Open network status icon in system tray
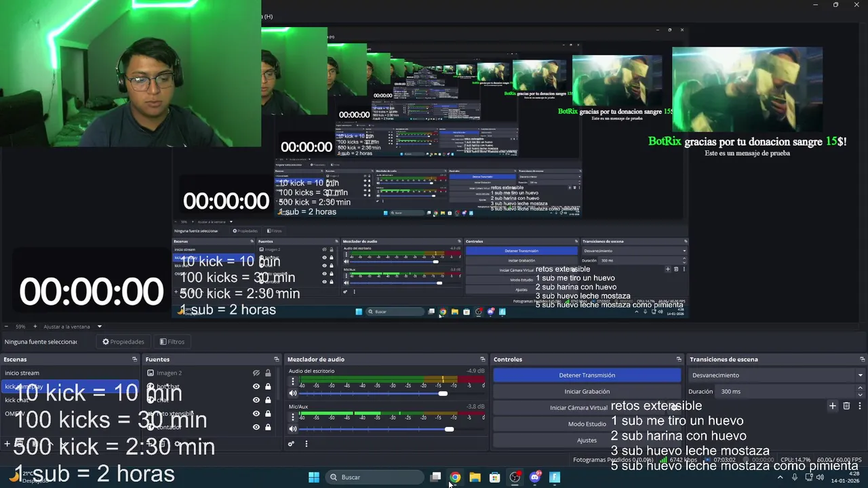Image resolution: width=868 pixels, height=488 pixels. 808,477
